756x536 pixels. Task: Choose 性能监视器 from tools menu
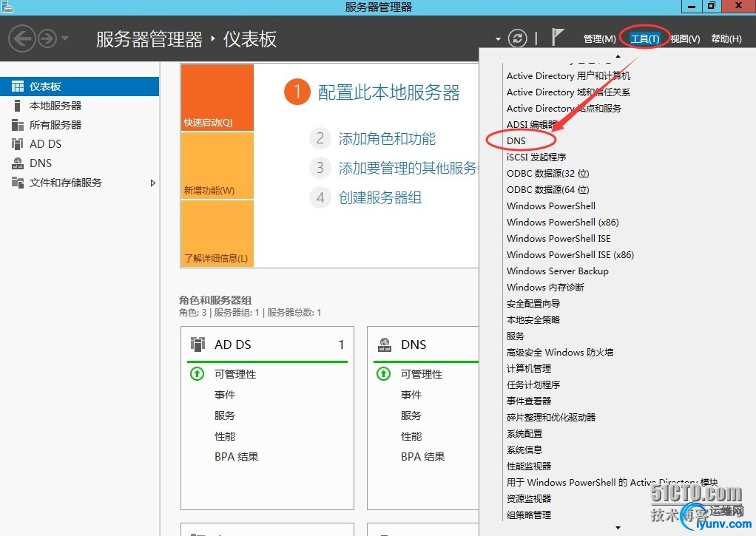529,466
